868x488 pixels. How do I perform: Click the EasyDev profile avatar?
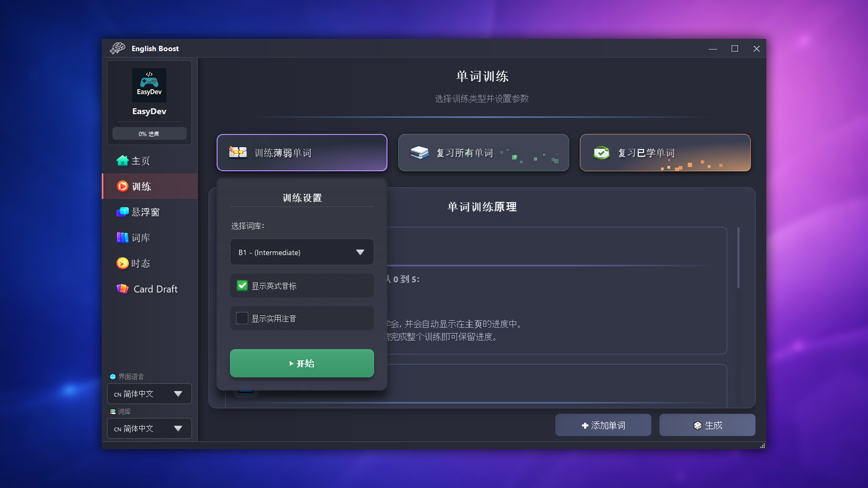[x=149, y=85]
